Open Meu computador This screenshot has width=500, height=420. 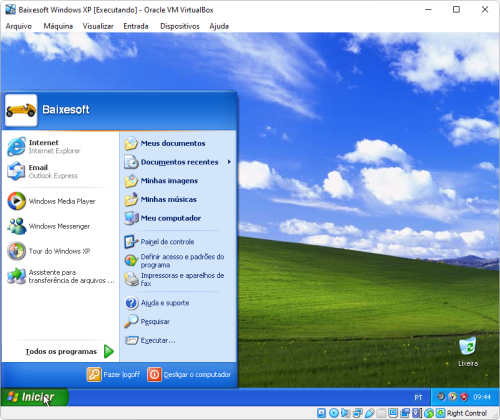[178, 218]
